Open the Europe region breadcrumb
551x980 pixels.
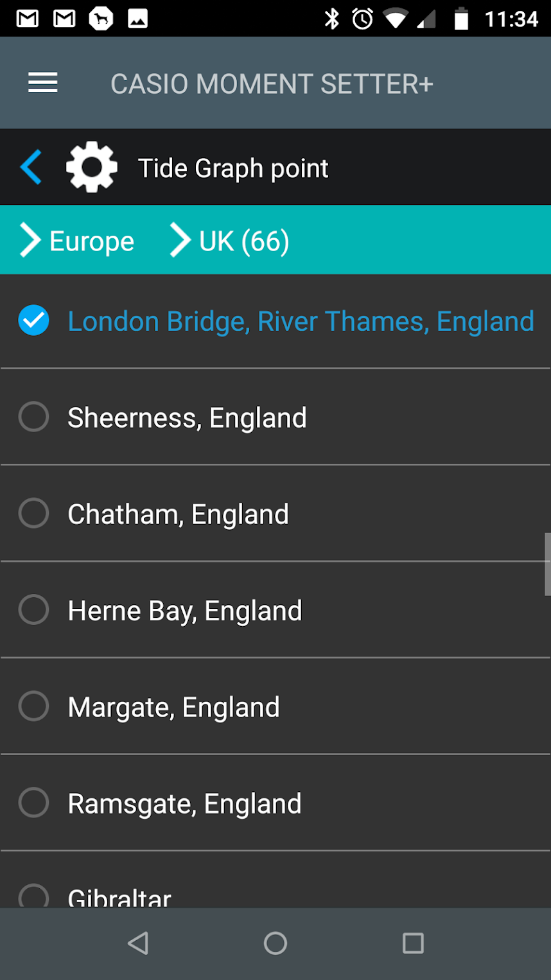tap(92, 241)
